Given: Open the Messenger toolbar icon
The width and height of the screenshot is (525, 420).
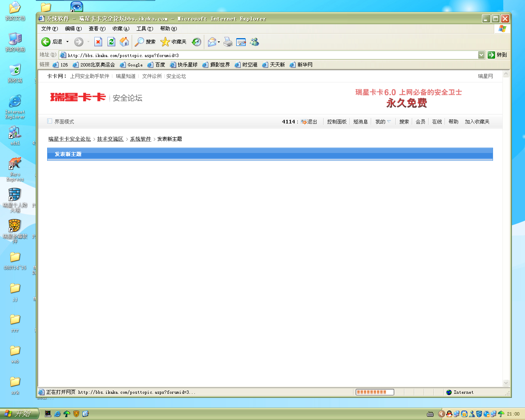Looking at the screenshot, I should (x=255, y=42).
